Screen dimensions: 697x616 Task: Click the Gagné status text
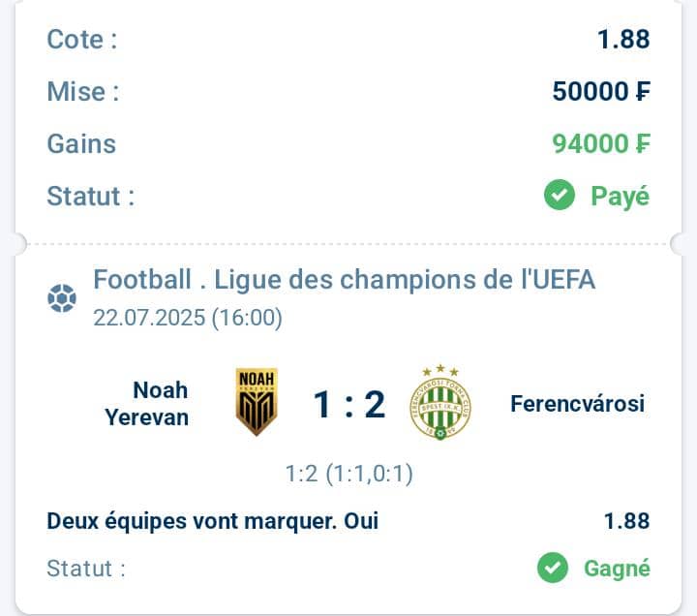coord(617,569)
